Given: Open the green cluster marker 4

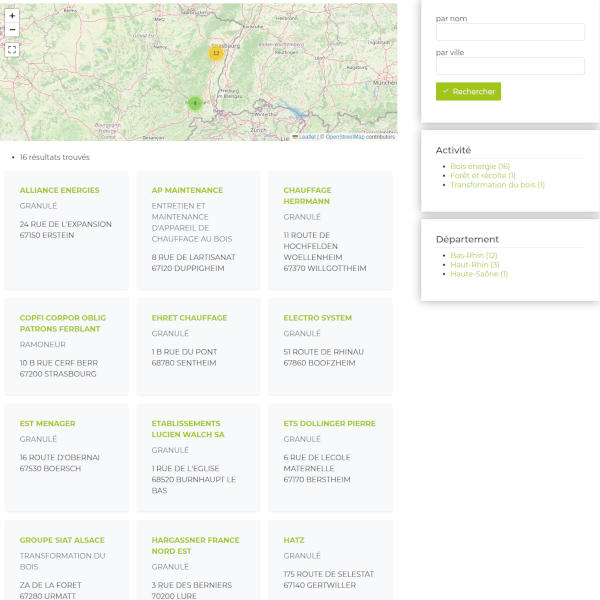Looking at the screenshot, I should click(195, 103).
